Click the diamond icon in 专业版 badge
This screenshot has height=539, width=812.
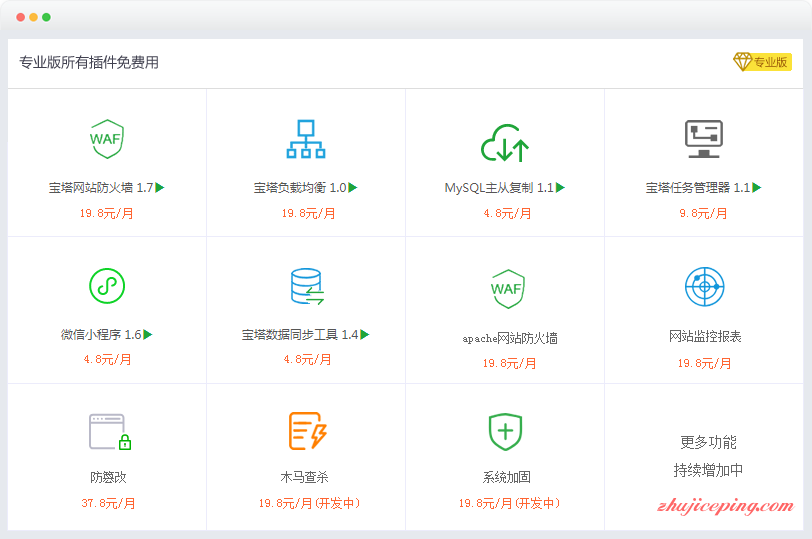click(x=742, y=62)
